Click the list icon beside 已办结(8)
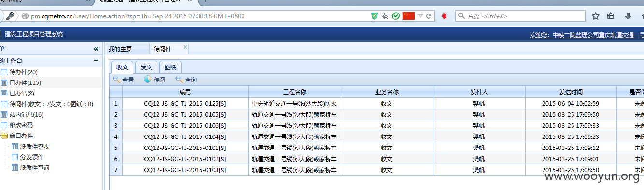 pos(4,93)
